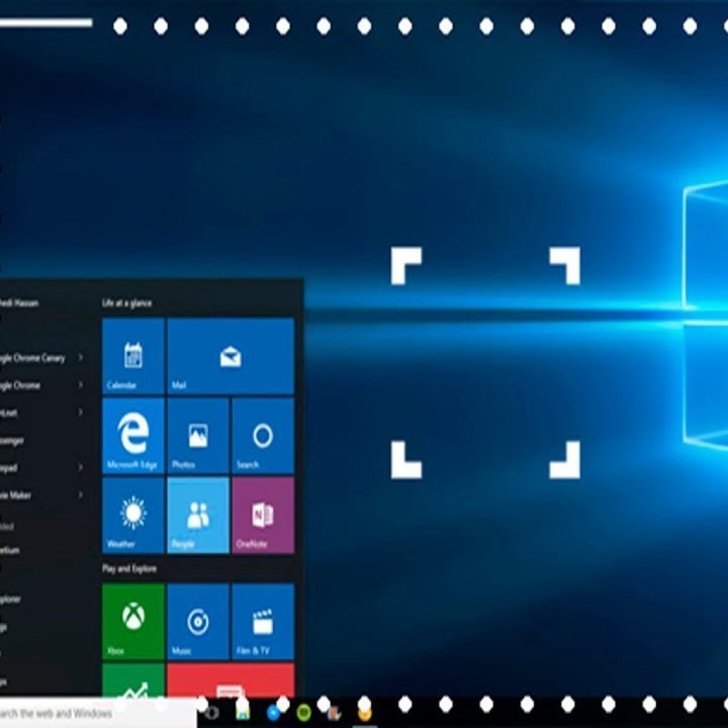Image resolution: width=728 pixels, height=728 pixels.
Task: Expand the Google Chrome Canary jump list arrow
Action: coord(80,358)
